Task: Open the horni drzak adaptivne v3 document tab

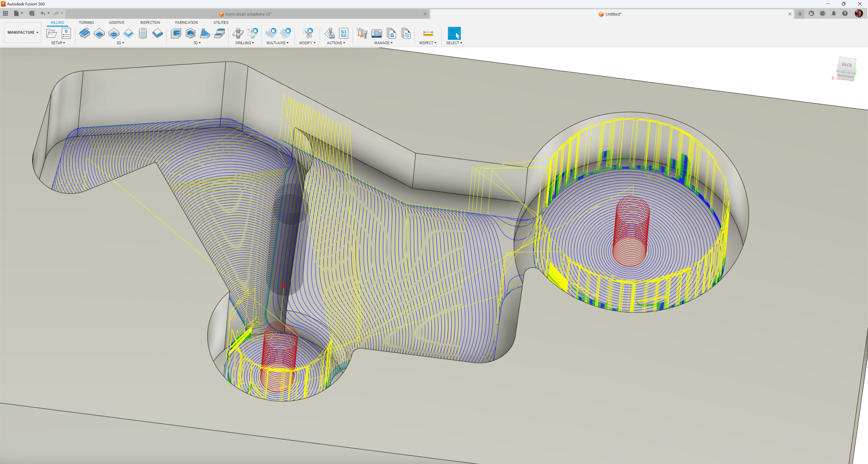Action: (x=248, y=14)
